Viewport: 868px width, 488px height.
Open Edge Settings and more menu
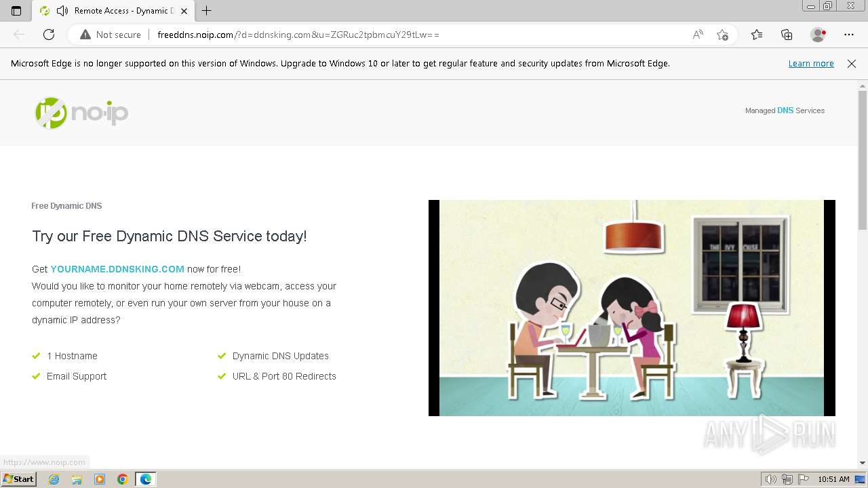(x=849, y=35)
